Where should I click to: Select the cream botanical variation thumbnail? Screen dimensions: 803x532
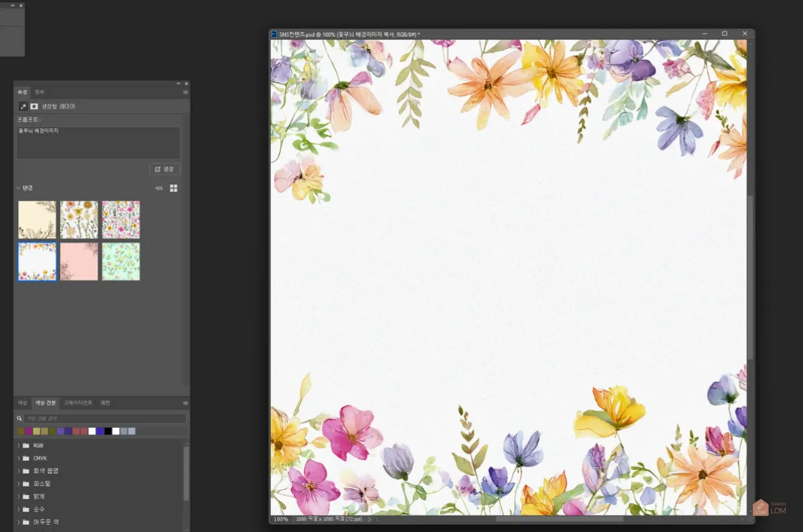(37, 219)
